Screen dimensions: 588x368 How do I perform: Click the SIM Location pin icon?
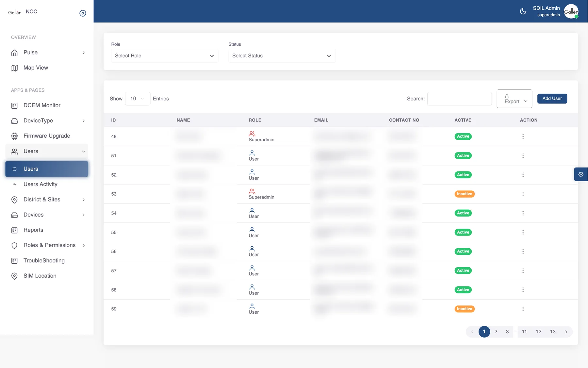(14, 276)
